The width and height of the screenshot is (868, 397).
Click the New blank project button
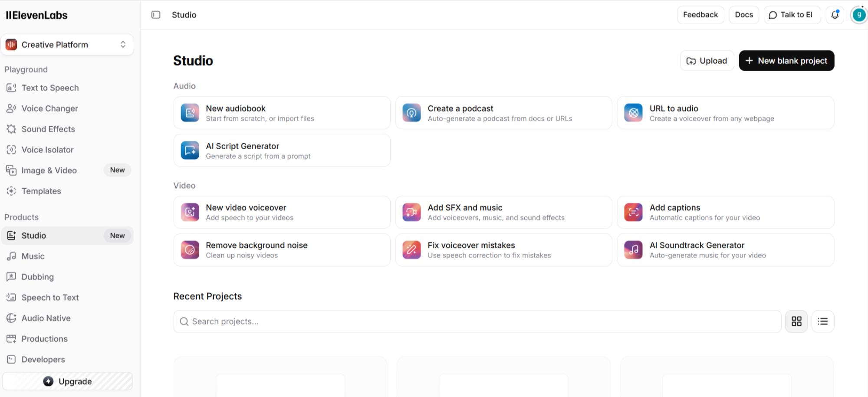[786, 61]
